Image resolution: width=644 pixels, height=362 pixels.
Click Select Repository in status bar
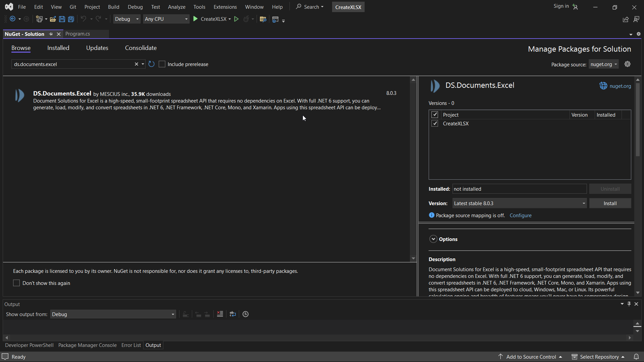point(598,357)
